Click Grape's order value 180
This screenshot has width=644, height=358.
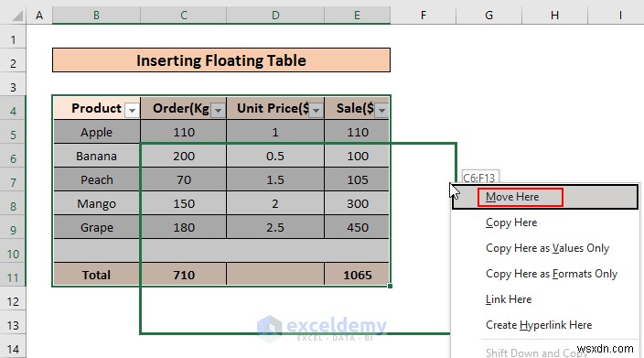(x=184, y=227)
